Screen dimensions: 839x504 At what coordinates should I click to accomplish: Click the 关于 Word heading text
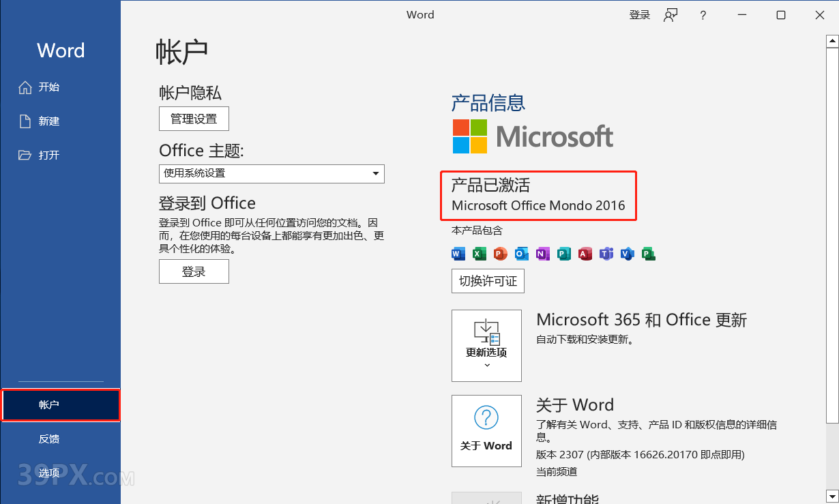coord(575,405)
